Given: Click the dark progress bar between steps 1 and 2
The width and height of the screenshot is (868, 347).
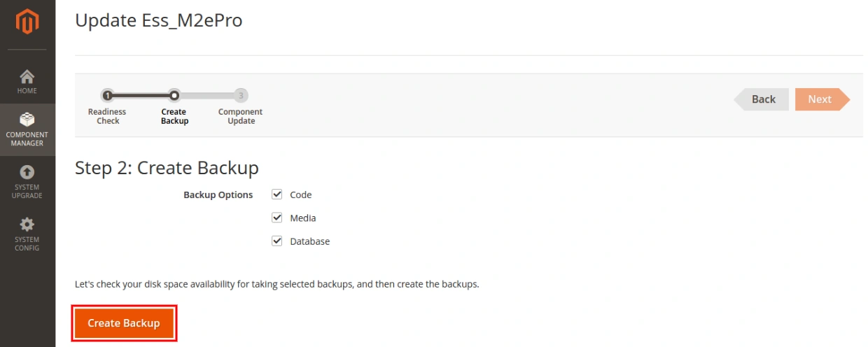Looking at the screenshot, I should (x=141, y=95).
